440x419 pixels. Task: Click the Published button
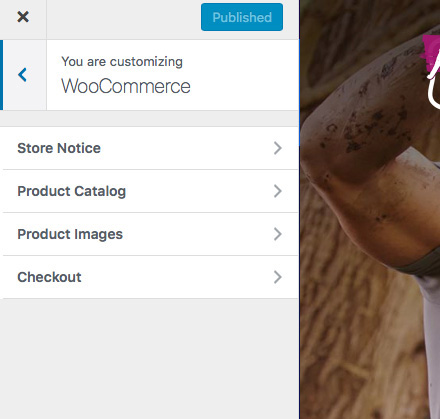[242, 17]
